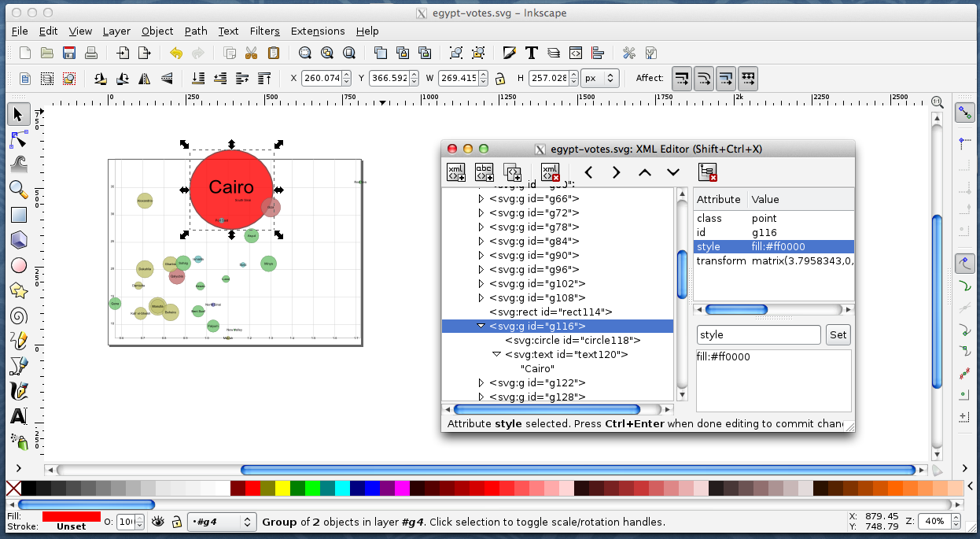
Task: Select the Selector arrow tool
Action: pos(18,115)
